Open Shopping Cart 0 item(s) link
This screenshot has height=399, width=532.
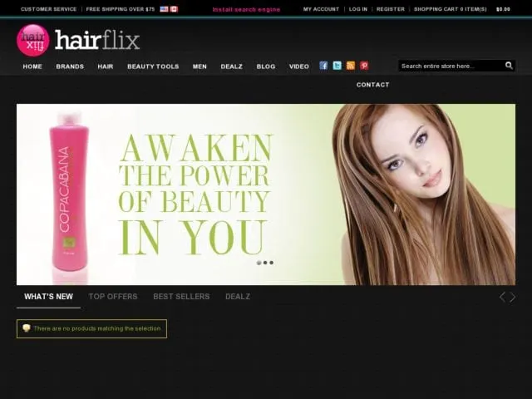click(x=451, y=9)
